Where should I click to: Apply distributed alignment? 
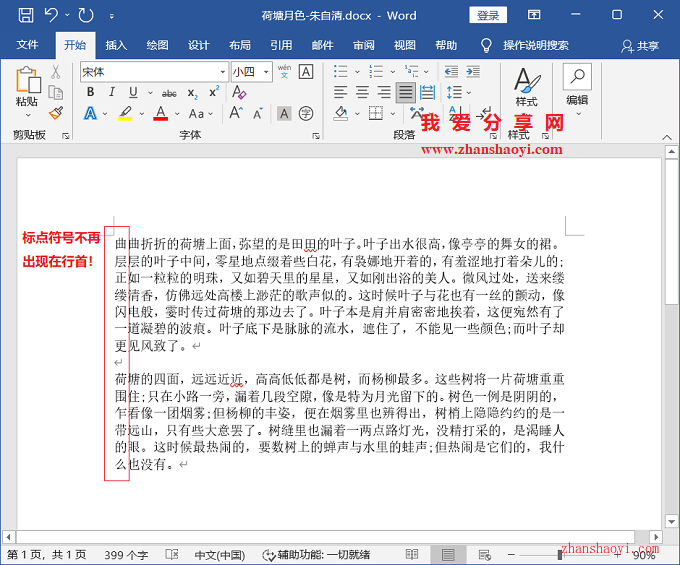[428, 92]
